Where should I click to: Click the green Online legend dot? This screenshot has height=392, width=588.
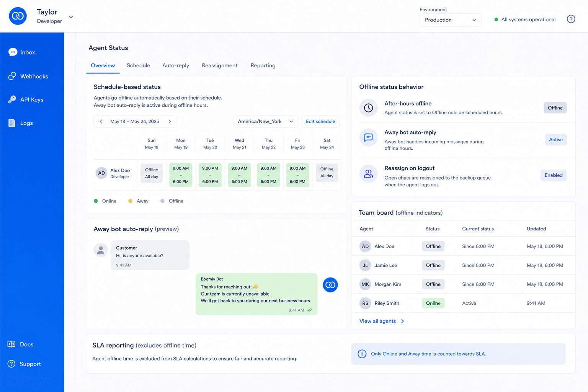point(96,201)
